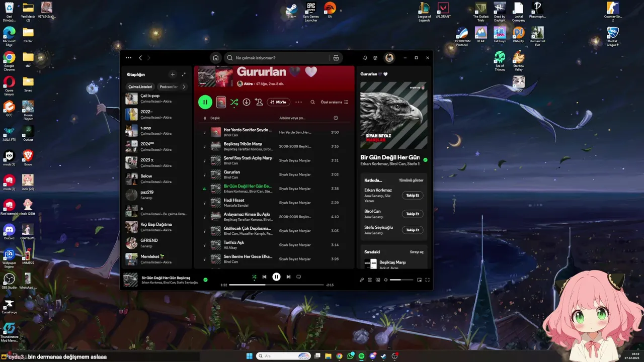This screenshot has height=362, width=644.
Task: Select the Çalma Listeleri filter tab
Action: tap(140, 86)
